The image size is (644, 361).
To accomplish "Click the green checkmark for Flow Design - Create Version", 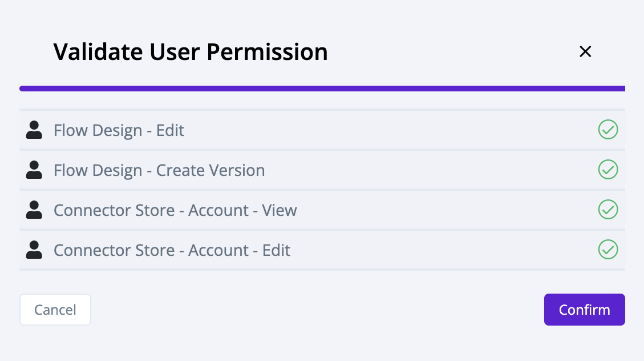I will [x=608, y=170].
